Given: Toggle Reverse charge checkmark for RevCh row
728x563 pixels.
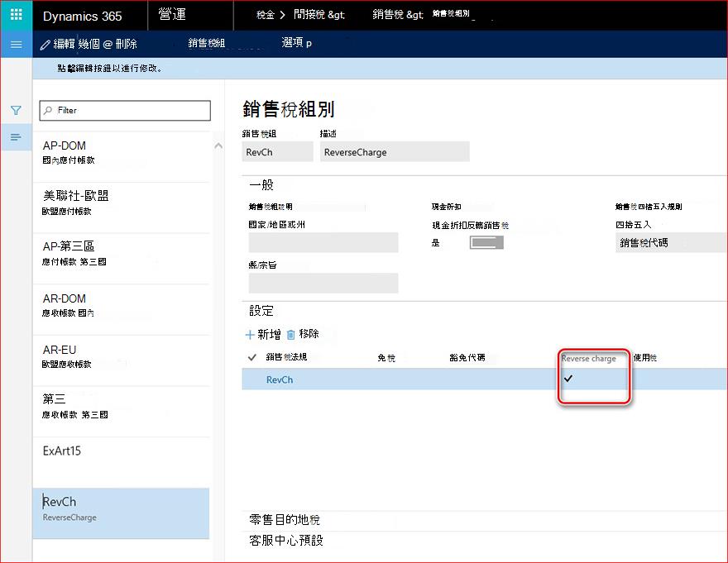Looking at the screenshot, I should (568, 379).
